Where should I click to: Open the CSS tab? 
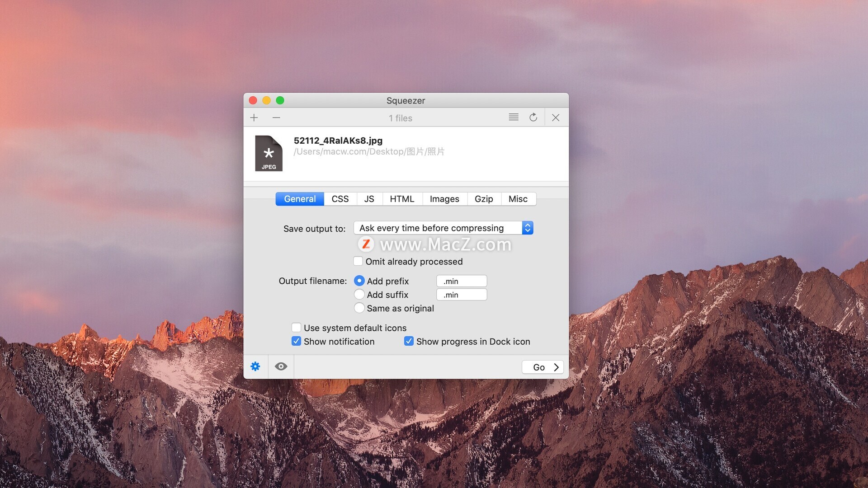[340, 199]
